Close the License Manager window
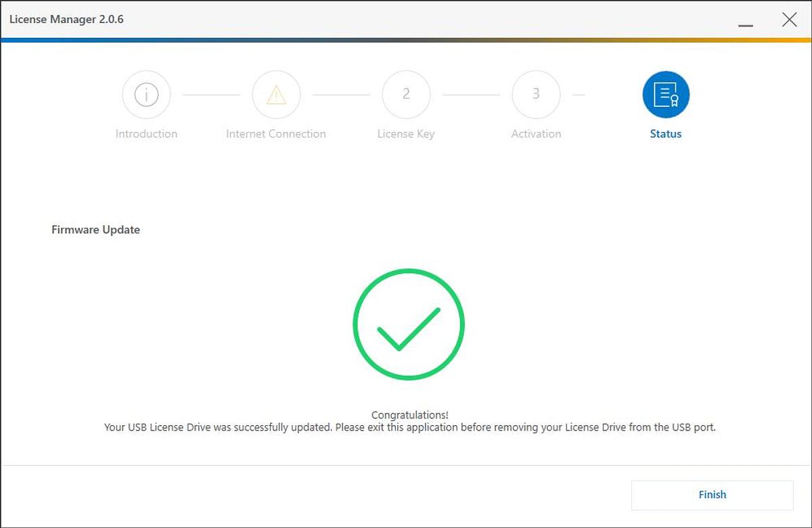The width and height of the screenshot is (812, 528). (789, 20)
